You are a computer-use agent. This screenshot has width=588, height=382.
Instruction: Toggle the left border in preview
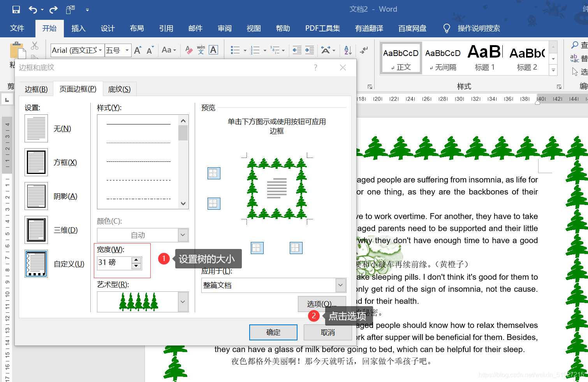click(x=257, y=248)
